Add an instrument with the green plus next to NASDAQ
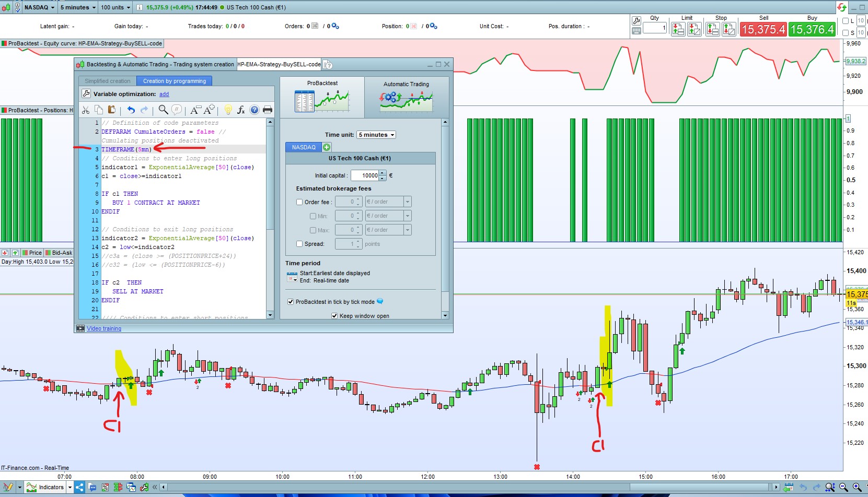This screenshot has height=497, width=868. point(327,147)
